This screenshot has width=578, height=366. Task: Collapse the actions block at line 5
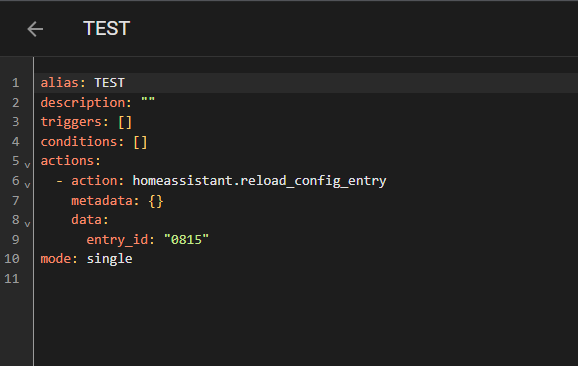click(27, 165)
